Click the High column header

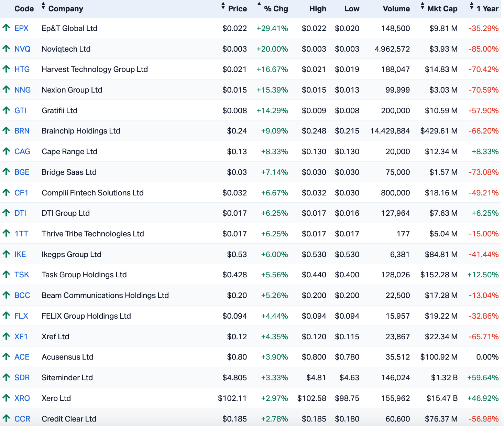tap(318, 9)
